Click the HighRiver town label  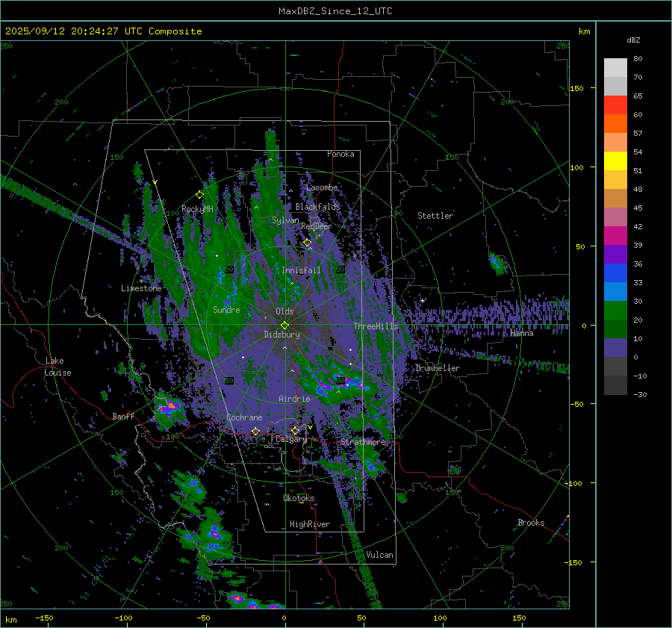pos(310,524)
